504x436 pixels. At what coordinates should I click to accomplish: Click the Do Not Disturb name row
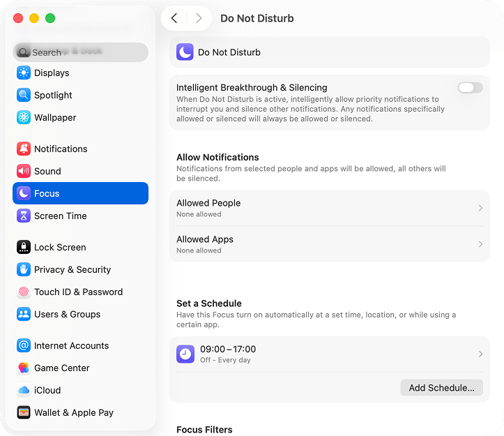tap(330, 52)
